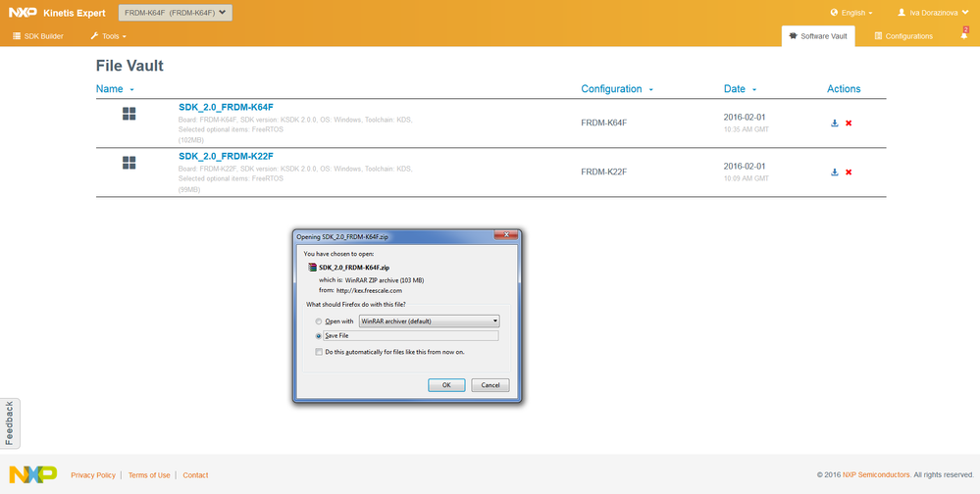Check Do this automatically checkbox
This screenshot has height=494, width=980.
(x=319, y=352)
